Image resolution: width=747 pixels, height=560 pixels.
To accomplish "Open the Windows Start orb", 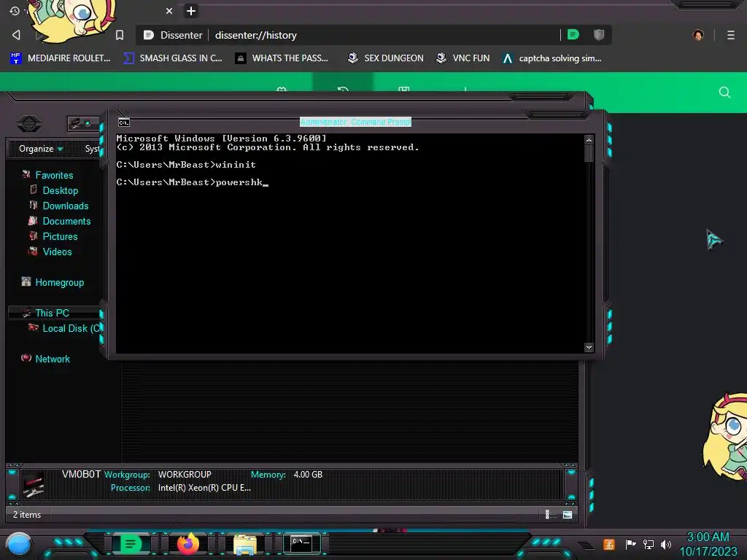I will (19, 545).
